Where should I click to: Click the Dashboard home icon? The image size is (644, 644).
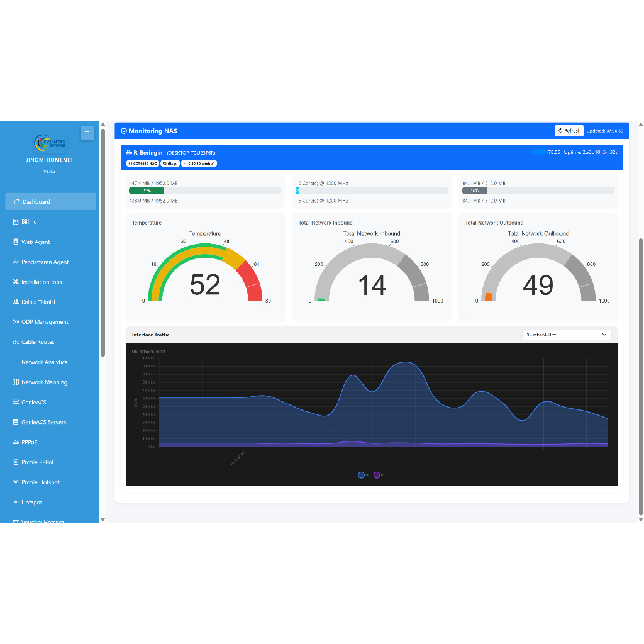pos(17,202)
